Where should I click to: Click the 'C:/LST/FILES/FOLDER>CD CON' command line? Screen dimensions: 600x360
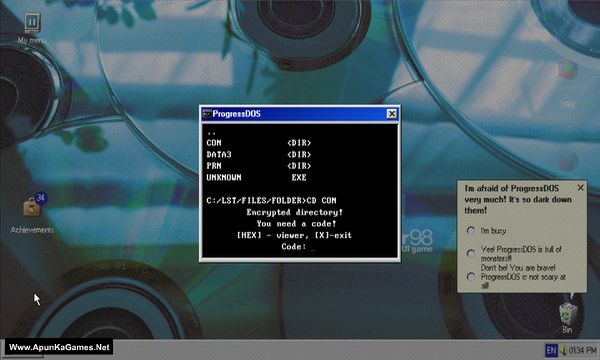[x=271, y=200]
